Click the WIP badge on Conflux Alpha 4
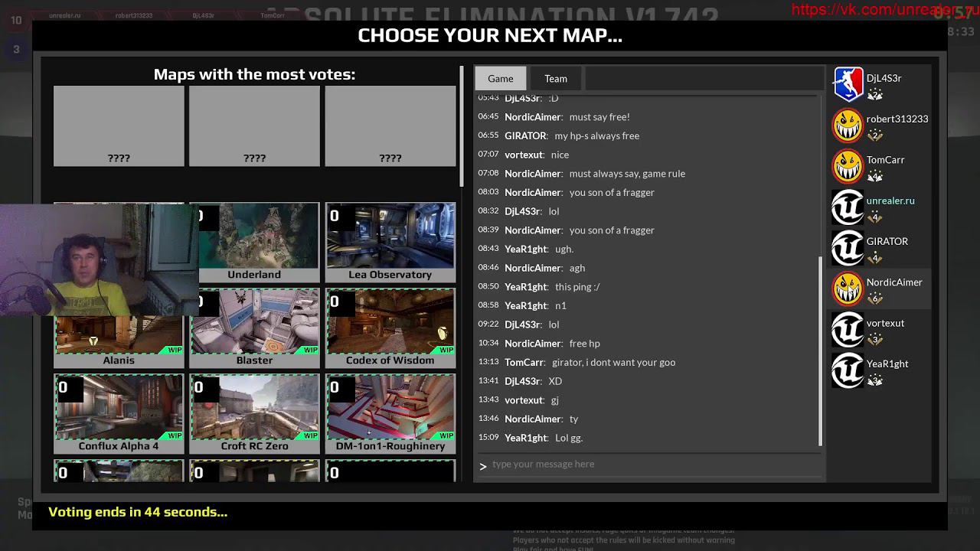The width and height of the screenshot is (980, 551). coord(174,435)
